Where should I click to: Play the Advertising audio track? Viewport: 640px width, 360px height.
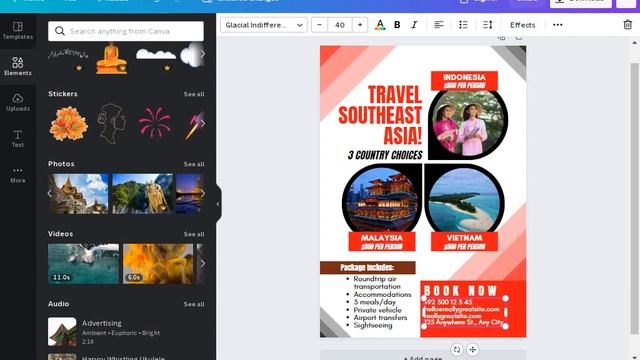click(62, 332)
